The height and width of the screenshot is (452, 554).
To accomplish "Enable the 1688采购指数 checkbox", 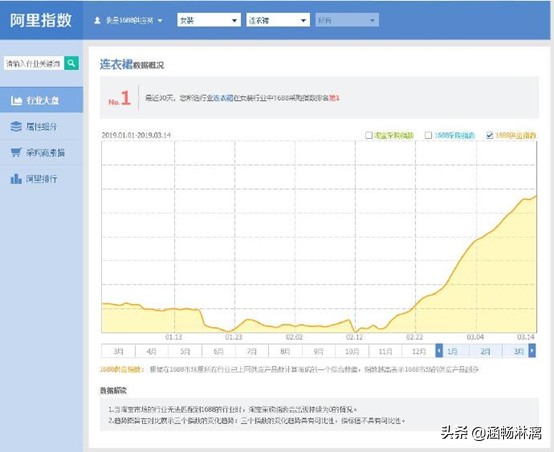I will (x=428, y=135).
